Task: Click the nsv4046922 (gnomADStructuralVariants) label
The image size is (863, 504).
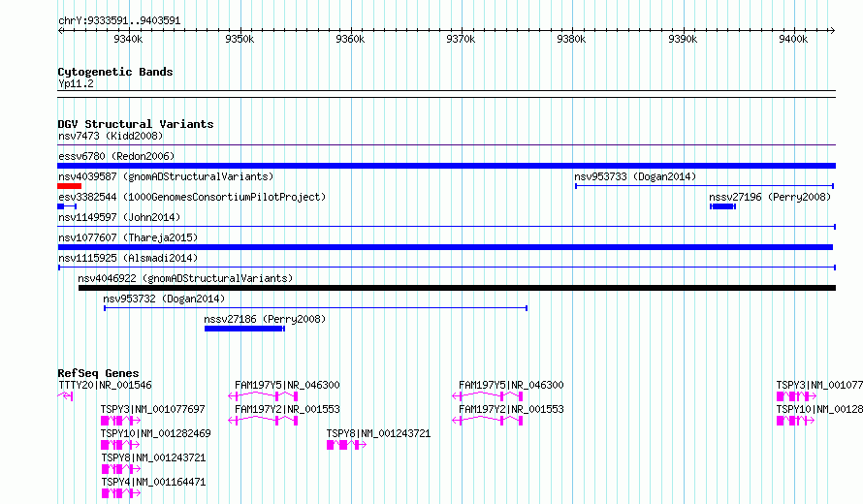Action: click(185, 278)
